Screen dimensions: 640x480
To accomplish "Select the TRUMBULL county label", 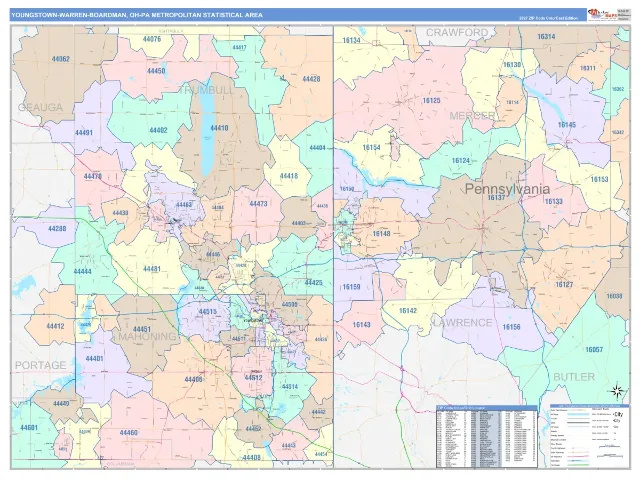I will click(x=207, y=90).
